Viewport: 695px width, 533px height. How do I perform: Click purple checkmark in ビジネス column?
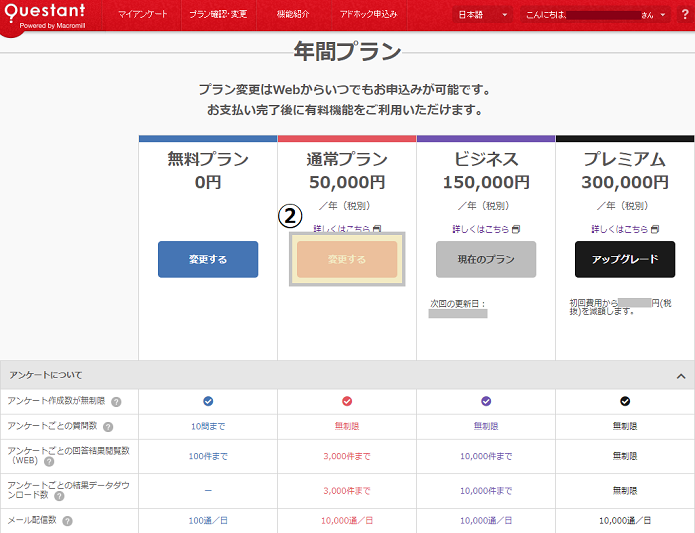pos(486,401)
